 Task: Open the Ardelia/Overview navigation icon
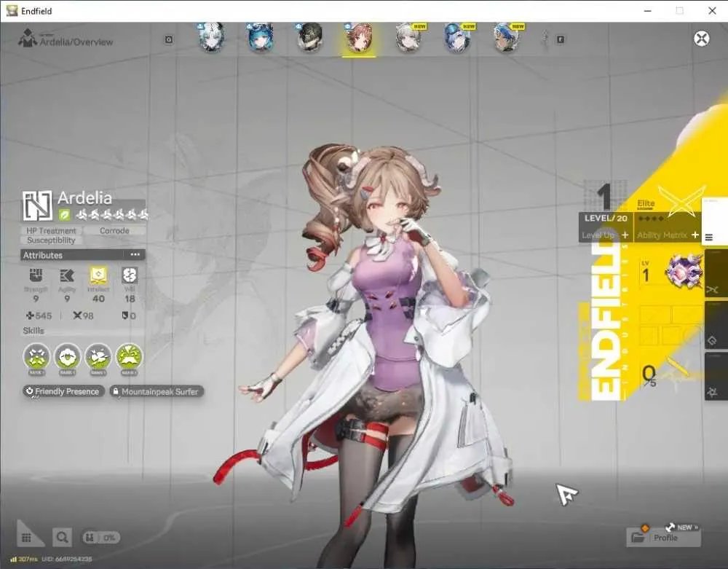point(28,38)
